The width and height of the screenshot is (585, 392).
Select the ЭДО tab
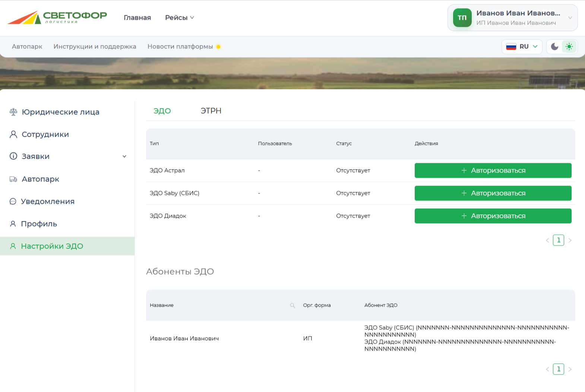click(x=162, y=111)
